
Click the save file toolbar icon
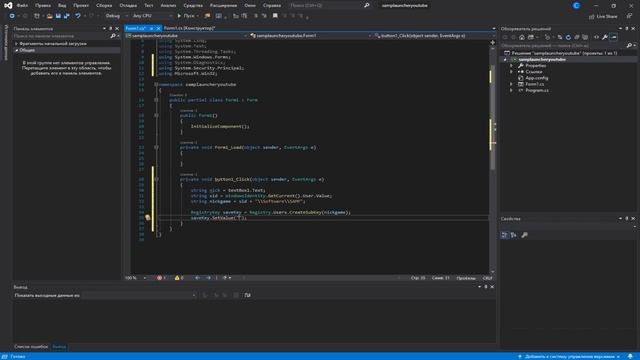[x=58, y=16]
